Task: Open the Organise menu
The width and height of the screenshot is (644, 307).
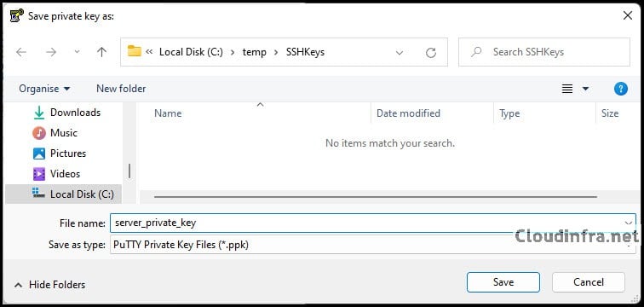Action: tap(44, 89)
